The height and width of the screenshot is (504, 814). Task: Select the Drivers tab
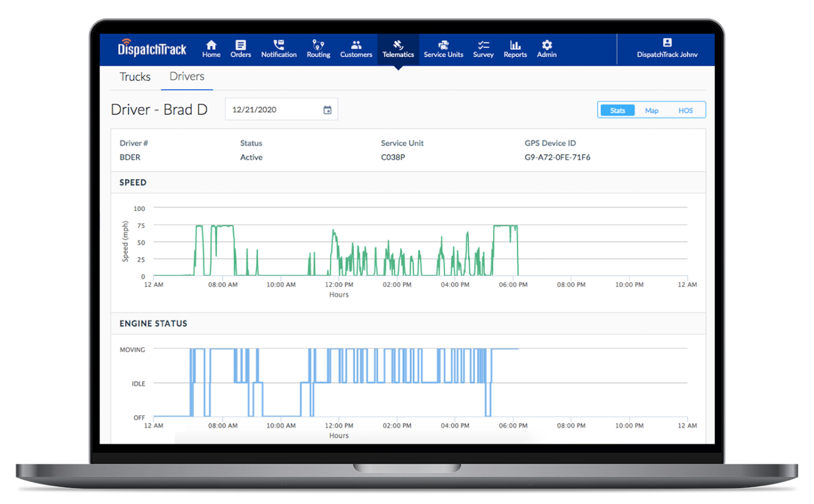(x=187, y=76)
